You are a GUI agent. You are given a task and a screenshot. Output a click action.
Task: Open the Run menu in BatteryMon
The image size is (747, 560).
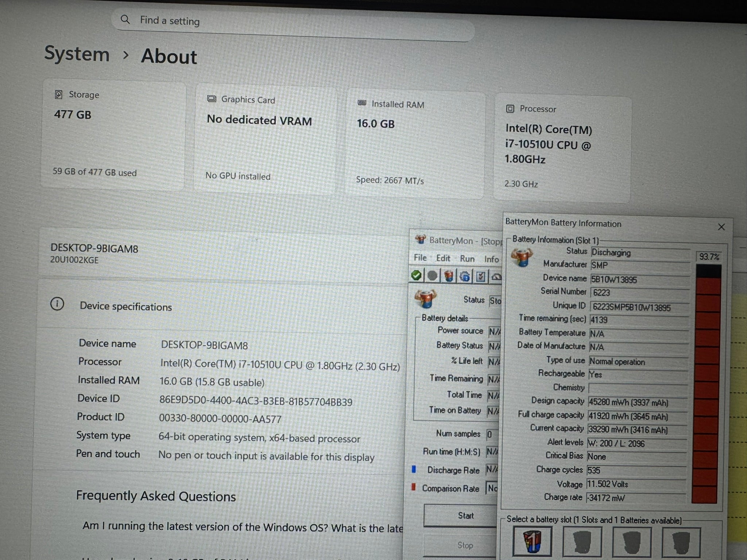(x=467, y=259)
